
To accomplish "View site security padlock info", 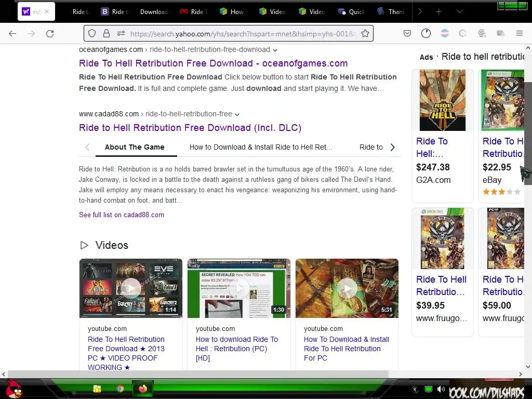I will 106,33.
